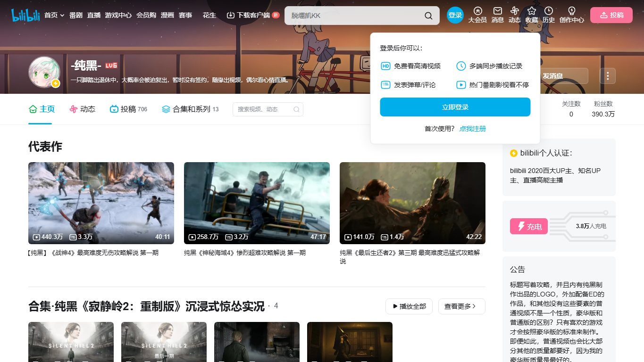Viewport: 644px width, 362px height.
Task: Click the pink 投稿 upload button
Action: click(611, 15)
